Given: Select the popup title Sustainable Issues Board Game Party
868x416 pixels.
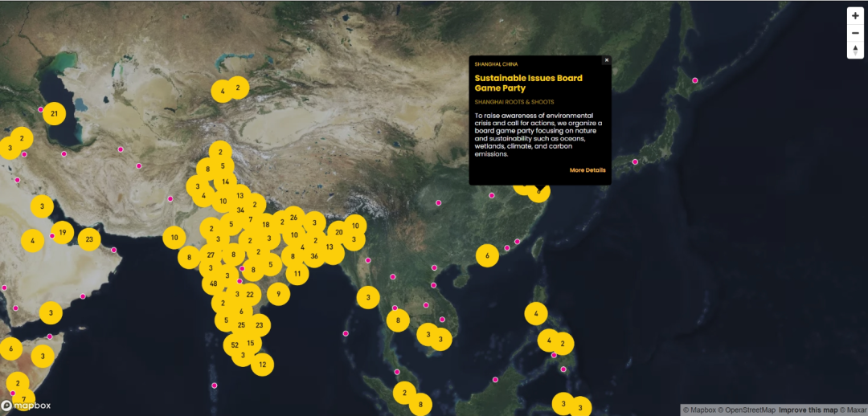Looking at the screenshot, I should click(x=529, y=83).
